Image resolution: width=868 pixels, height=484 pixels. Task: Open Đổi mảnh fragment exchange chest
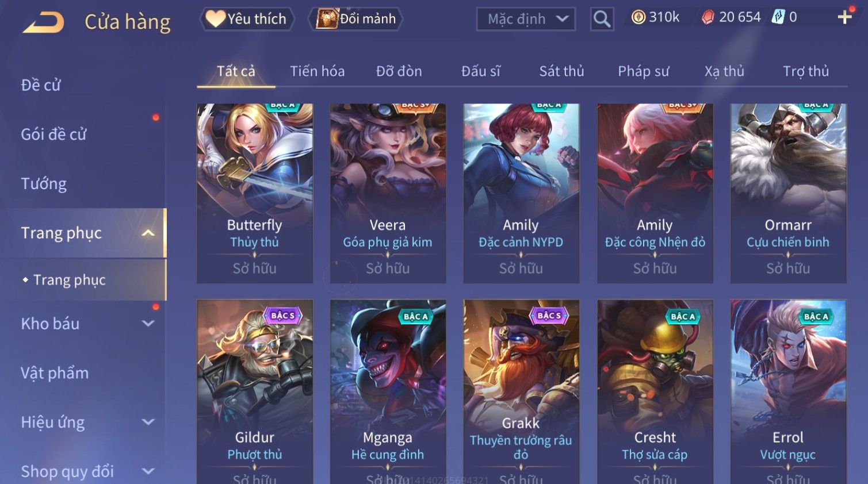[355, 19]
